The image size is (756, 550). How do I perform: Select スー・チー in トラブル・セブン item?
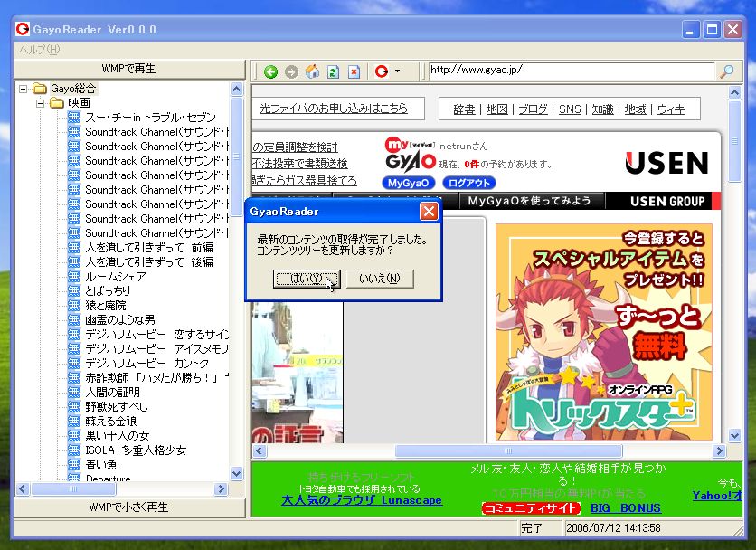coord(150,118)
